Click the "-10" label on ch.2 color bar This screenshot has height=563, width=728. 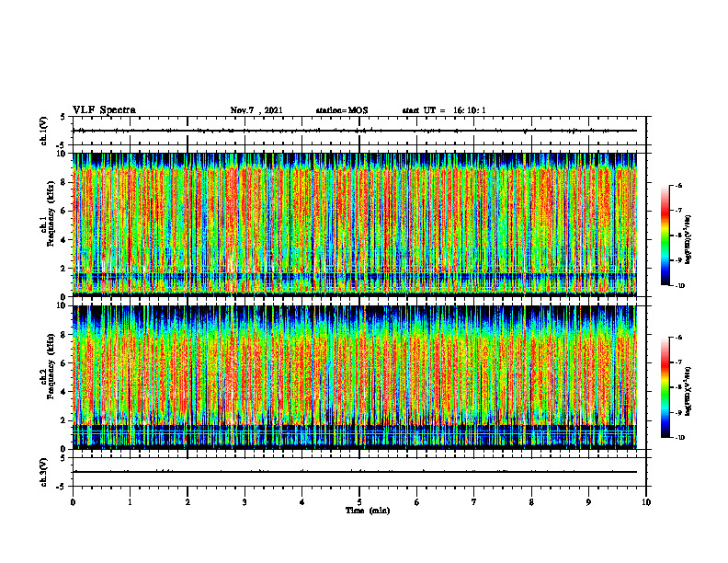pos(679,438)
